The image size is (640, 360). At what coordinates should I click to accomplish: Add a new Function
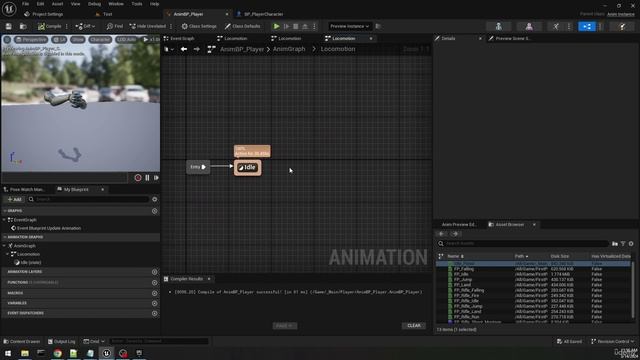pos(155,282)
